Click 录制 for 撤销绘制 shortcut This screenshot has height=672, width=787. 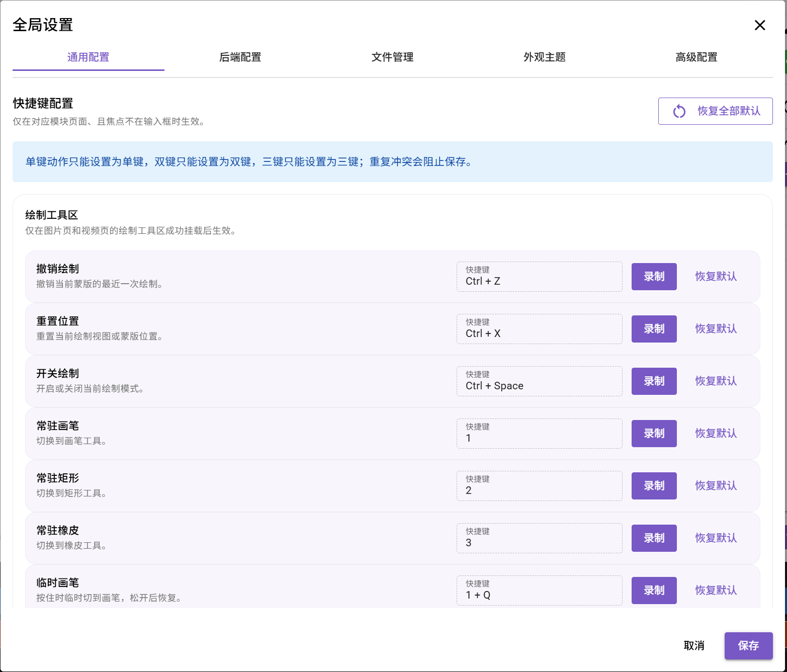[x=654, y=277]
